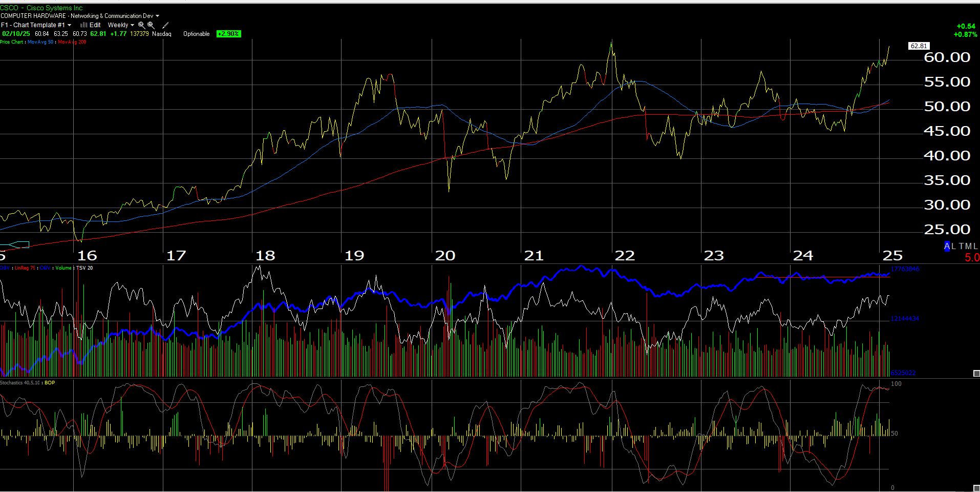
Task: Click the +0.54 value at top right
Action: [x=966, y=26]
